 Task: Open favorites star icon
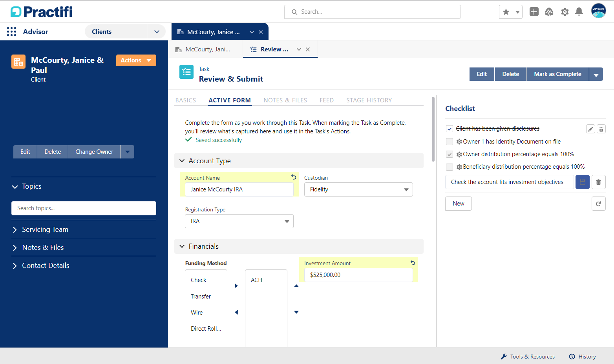[x=506, y=12]
